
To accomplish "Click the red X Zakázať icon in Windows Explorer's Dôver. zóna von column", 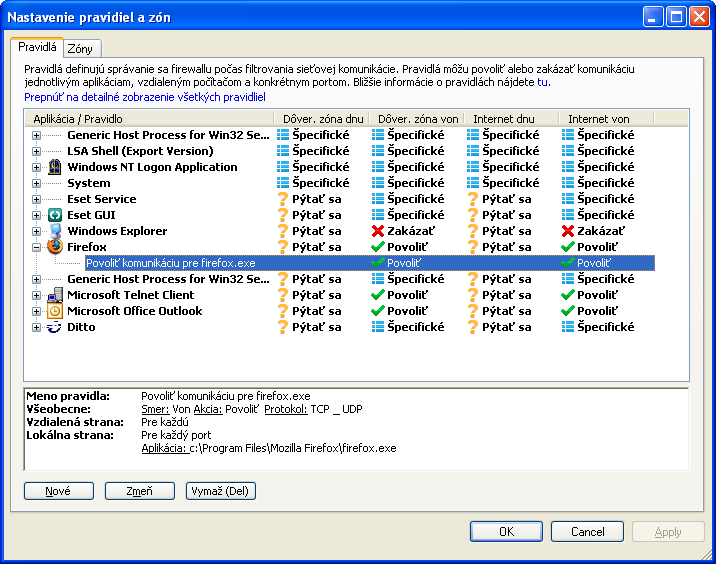I will [x=378, y=231].
